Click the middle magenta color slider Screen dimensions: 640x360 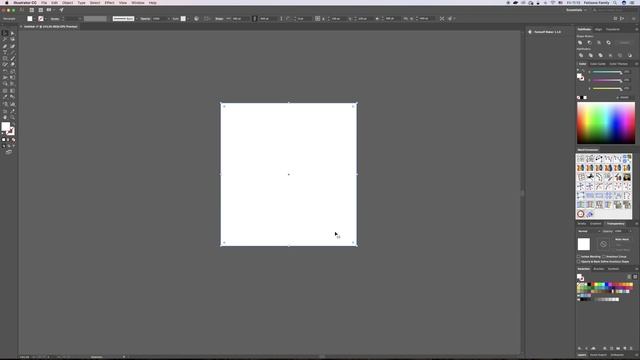tap(607, 80)
